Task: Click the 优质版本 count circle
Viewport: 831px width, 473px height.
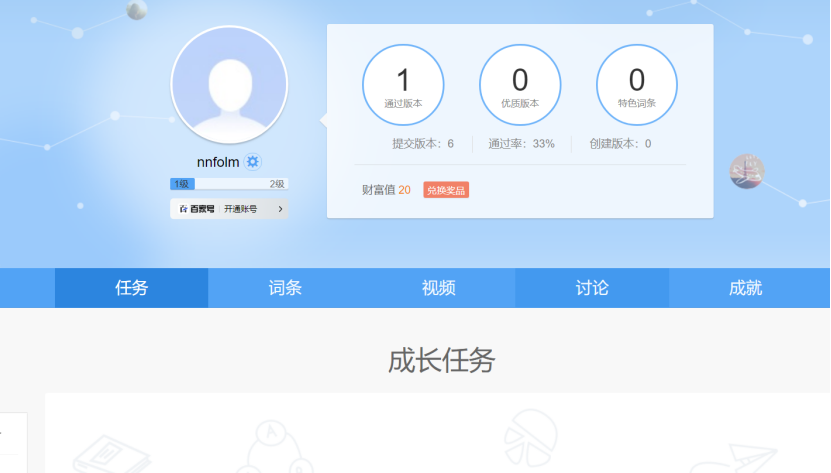Action: [x=520, y=85]
